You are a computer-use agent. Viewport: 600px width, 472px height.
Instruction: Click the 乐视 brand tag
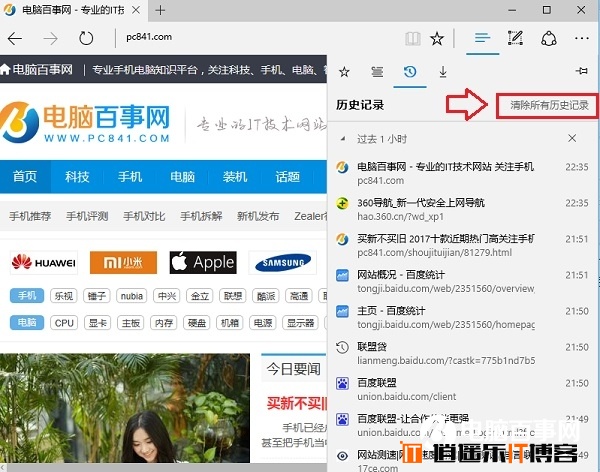coord(64,296)
